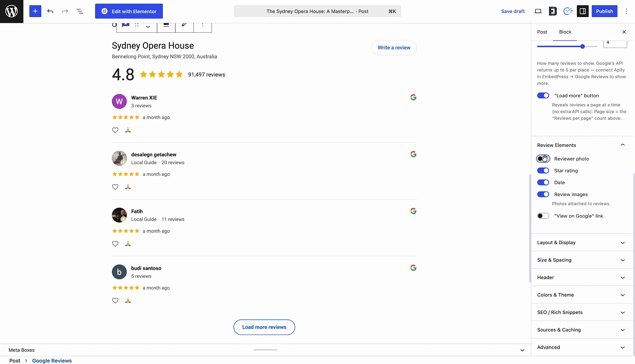
Task: Click Save draft
Action: click(x=513, y=11)
